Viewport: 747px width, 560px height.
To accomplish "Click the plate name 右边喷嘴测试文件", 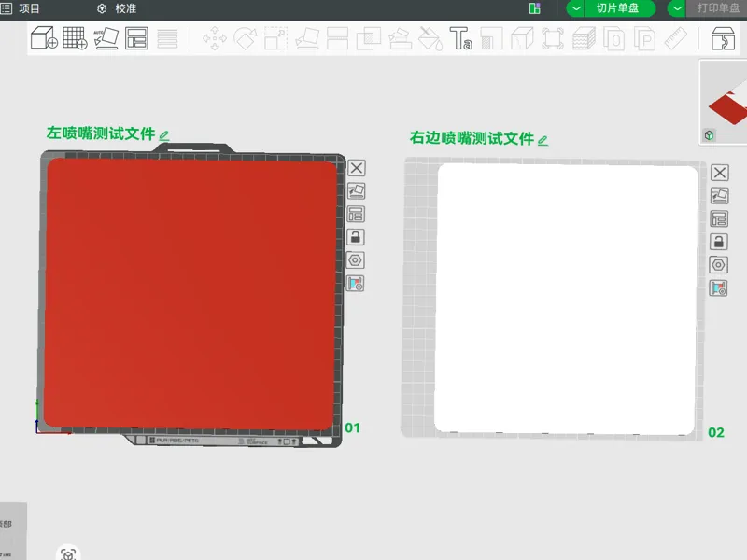I will (472, 138).
